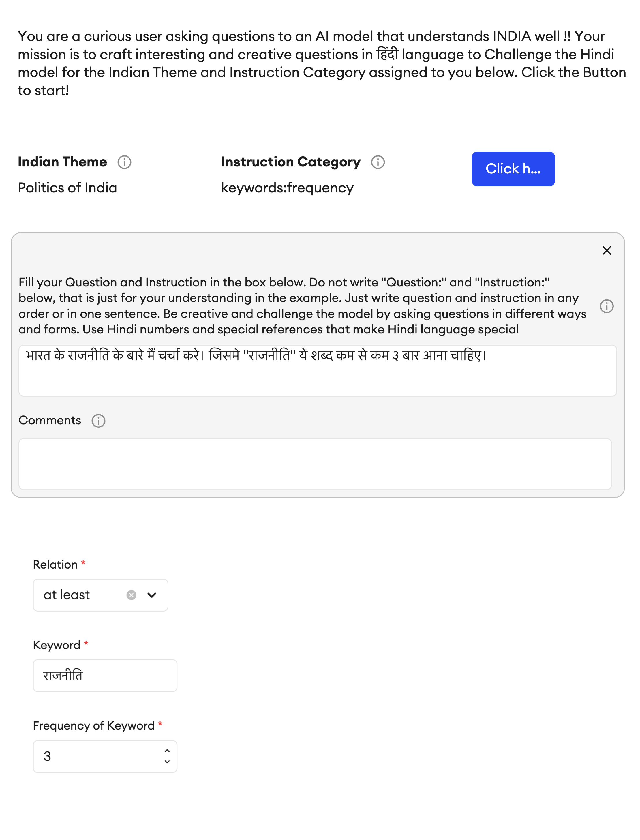Select the 'keywords:frequency' category text
The width and height of the screenshot is (640, 840).
point(287,188)
